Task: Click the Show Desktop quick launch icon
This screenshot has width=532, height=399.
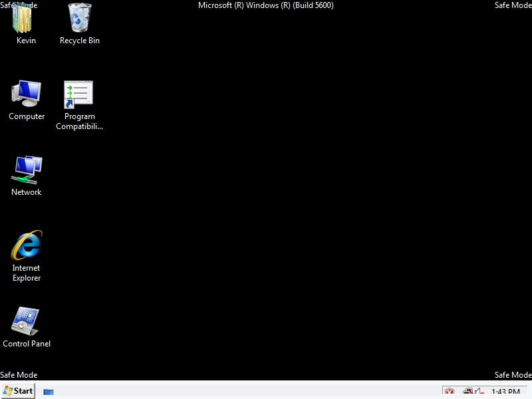Action: [x=49, y=392]
